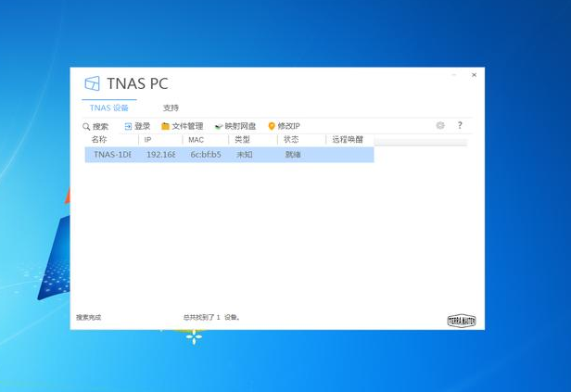Image resolution: width=571 pixels, height=392 pixels.
Task: Click the 类型 column header
Action: click(242, 139)
